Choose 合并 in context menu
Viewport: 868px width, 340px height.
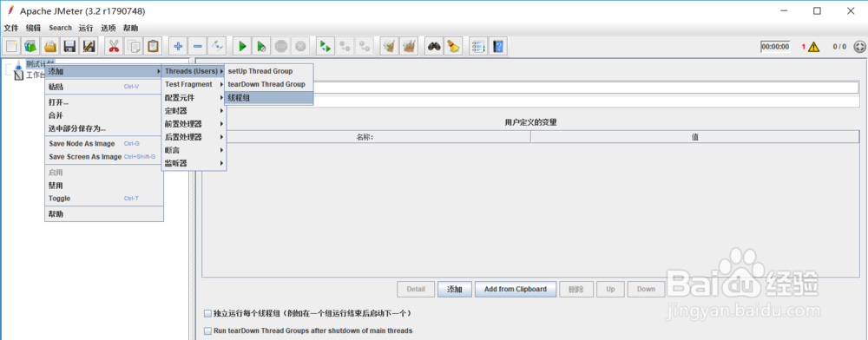103,115
